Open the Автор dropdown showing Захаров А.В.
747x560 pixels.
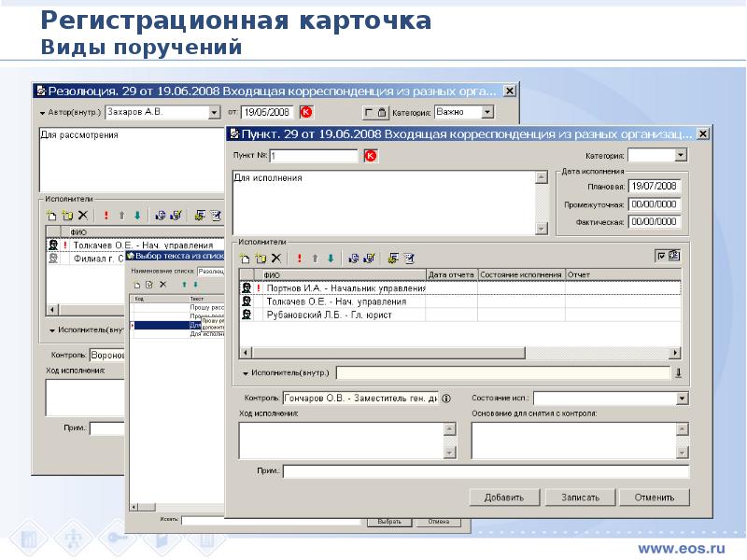point(215,112)
